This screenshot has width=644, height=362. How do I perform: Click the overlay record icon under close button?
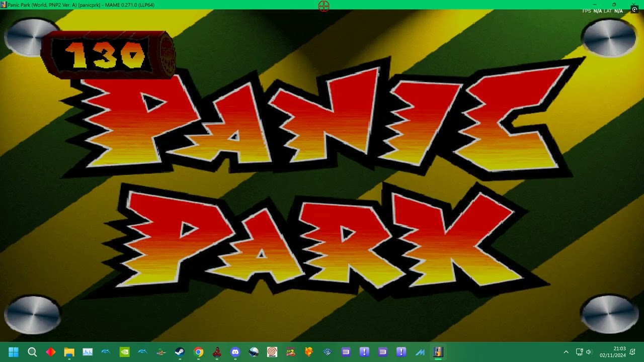click(x=634, y=10)
